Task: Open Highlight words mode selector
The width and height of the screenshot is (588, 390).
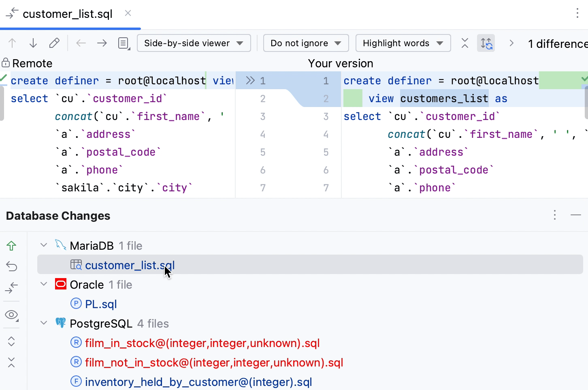Action: pyautogui.click(x=403, y=43)
